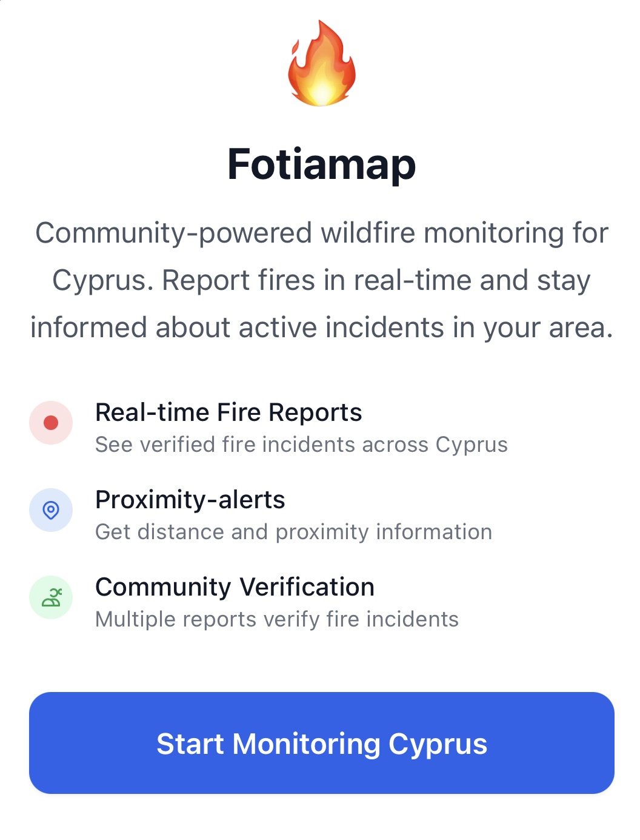This screenshot has width=640, height=840.
Task: Click 'Multiple reports verify fire incidents' text
Action: (277, 619)
